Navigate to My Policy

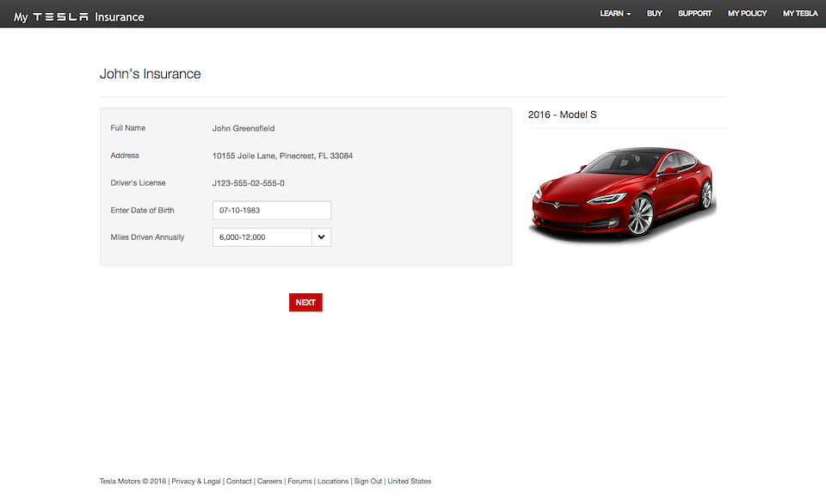coord(747,14)
